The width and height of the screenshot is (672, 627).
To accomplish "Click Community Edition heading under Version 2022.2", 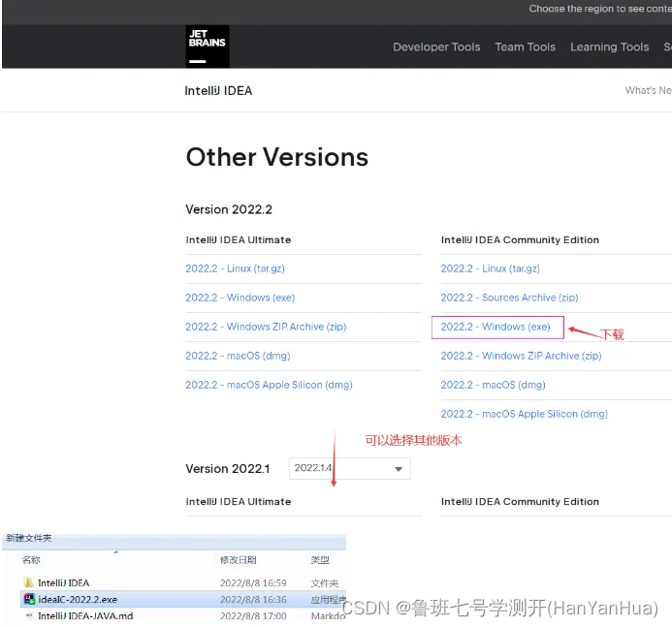I will tap(520, 239).
